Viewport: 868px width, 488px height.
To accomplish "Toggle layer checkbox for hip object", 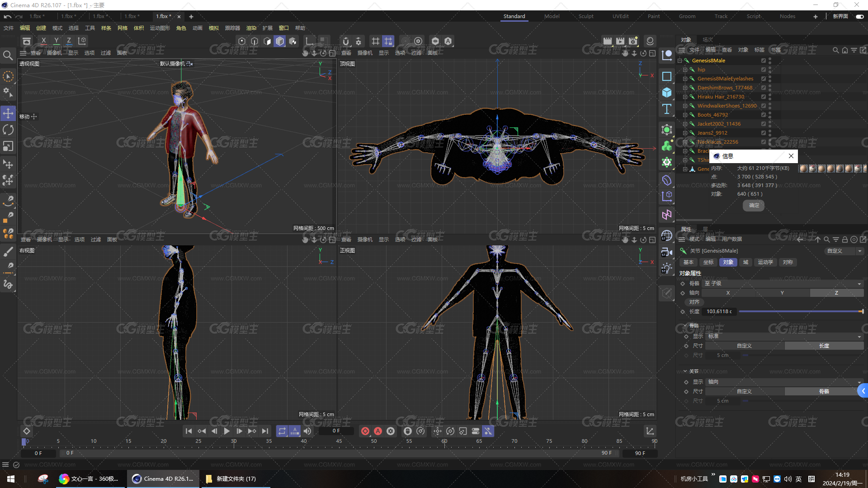I will [764, 70].
